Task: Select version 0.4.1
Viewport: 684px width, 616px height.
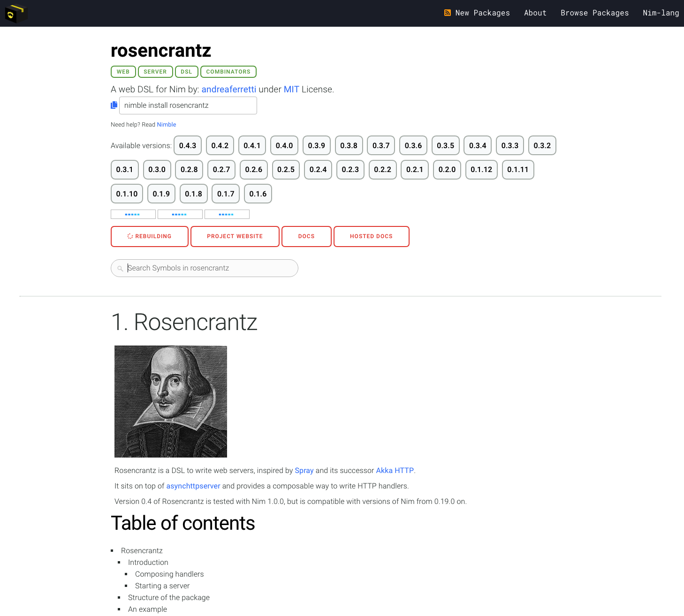Action: 252,145
